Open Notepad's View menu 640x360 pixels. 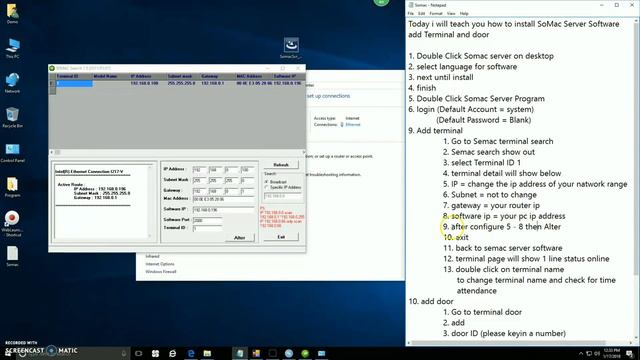pos(451,13)
